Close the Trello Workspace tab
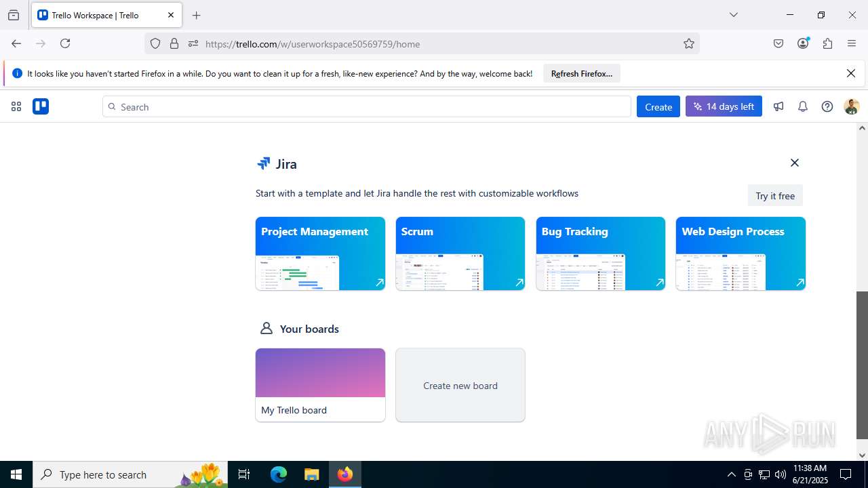Screen dimensions: 868x488 171,15
